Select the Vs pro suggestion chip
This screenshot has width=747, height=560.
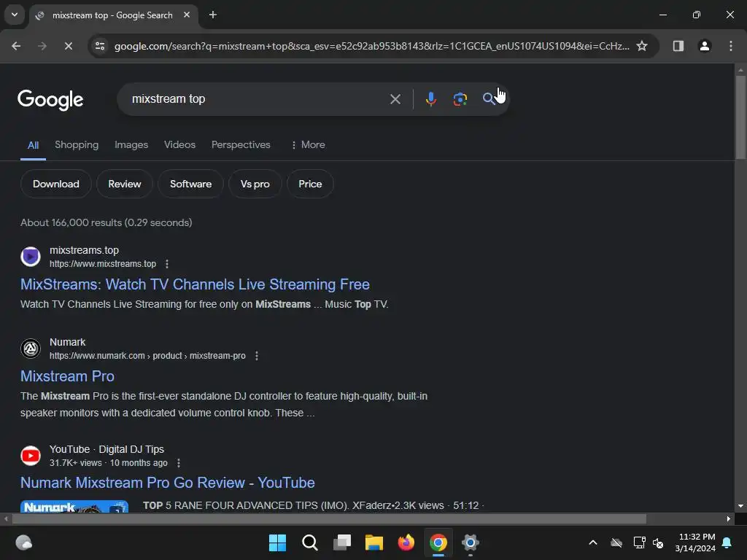click(x=255, y=184)
